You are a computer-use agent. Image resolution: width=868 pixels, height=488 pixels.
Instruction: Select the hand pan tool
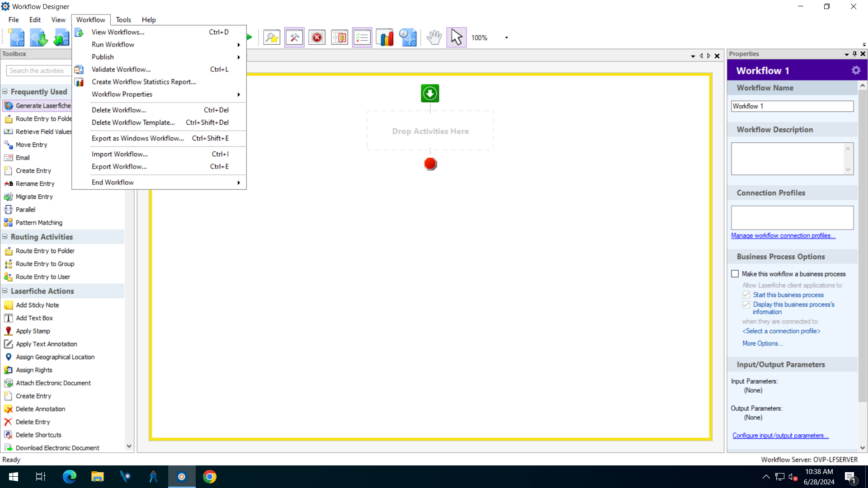tap(434, 38)
